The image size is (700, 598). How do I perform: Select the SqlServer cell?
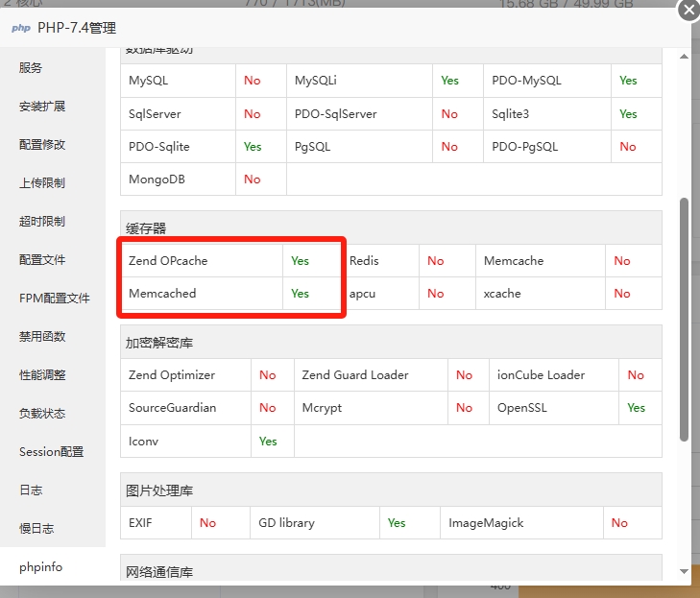tap(178, 114)
